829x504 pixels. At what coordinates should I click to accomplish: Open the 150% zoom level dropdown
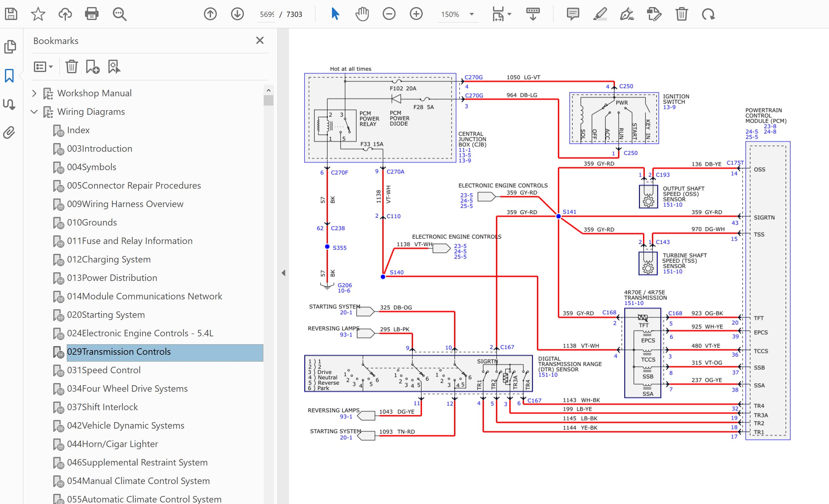pyautogui.click(x=472, y=14)
